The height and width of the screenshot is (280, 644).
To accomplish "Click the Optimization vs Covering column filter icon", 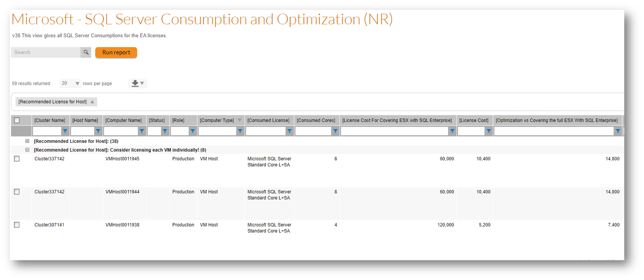I will [618, 131].
